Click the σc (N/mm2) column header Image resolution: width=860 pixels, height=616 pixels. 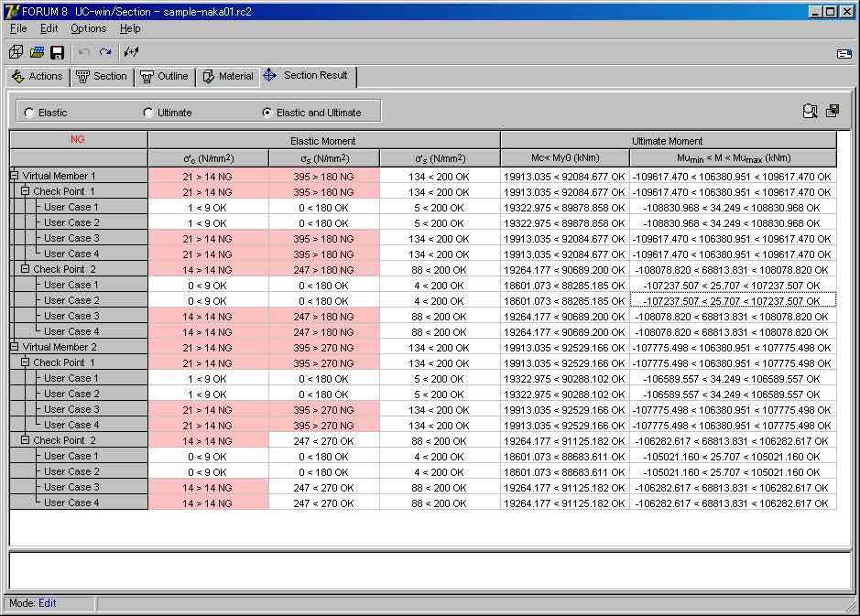[209, 158]
